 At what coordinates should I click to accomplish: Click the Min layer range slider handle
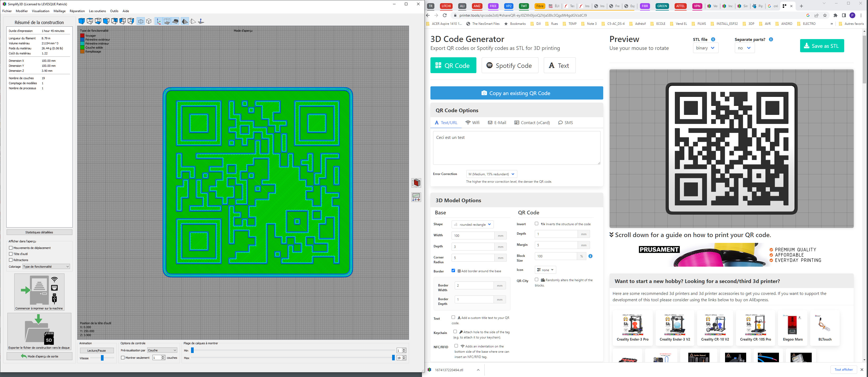pos(192,350)
